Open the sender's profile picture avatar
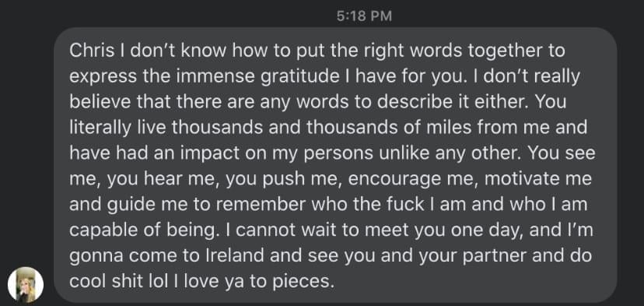The image size is (644, 306). click(x=26, y=285)
